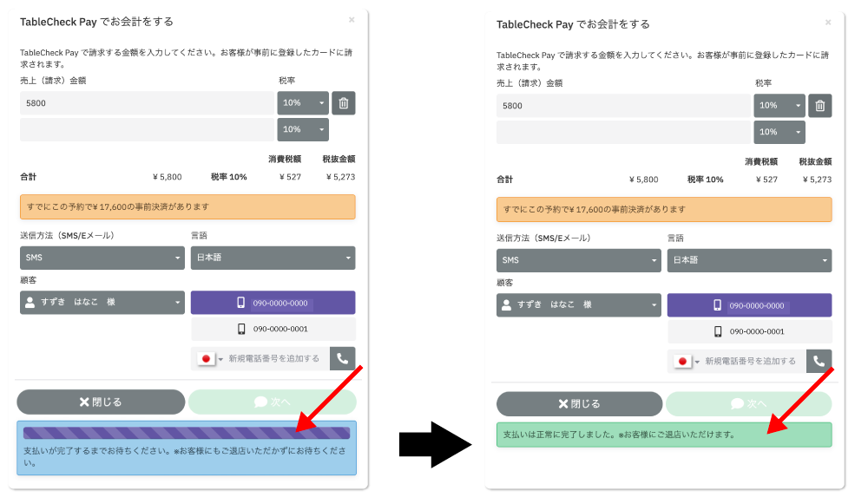Click total ¥5,800 value in right dialog

tap(644, 180)
